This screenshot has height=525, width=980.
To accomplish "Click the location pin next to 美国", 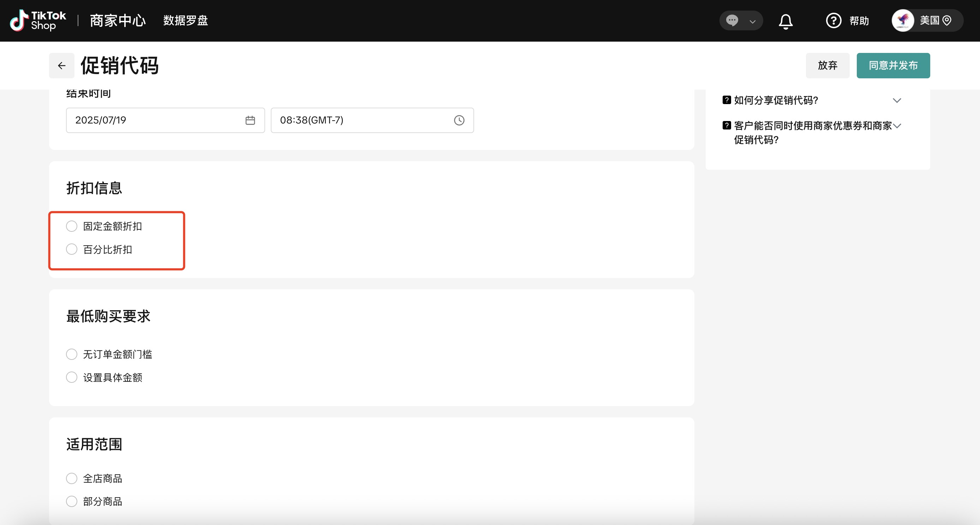I will click(947, 20).
